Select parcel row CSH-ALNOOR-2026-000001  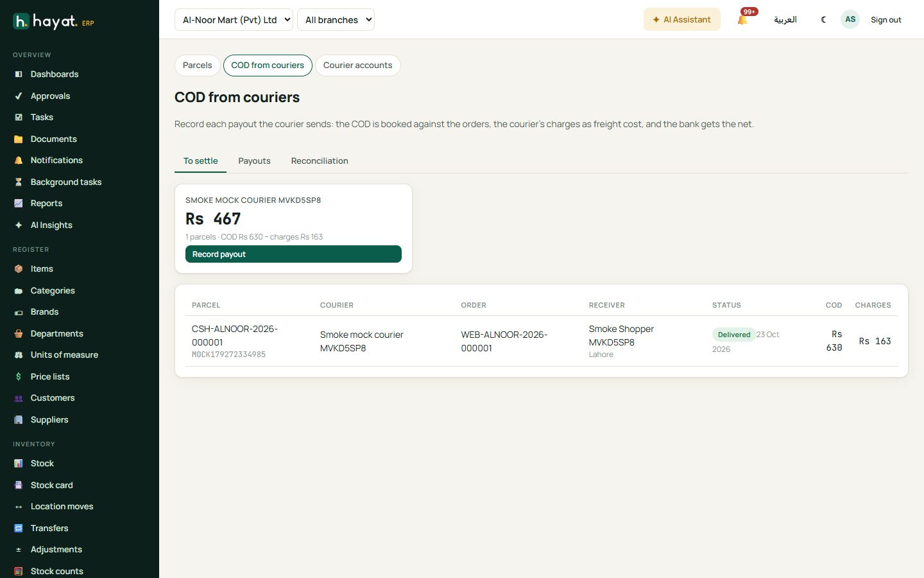coord(542,341)
